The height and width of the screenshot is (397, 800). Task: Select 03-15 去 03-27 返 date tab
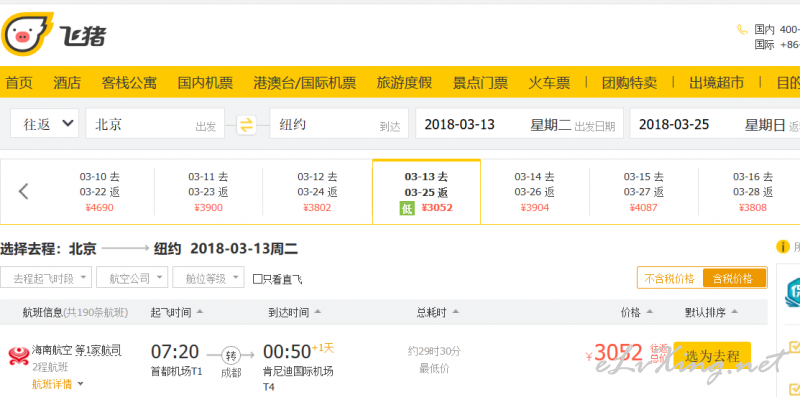tap(644, 192)
